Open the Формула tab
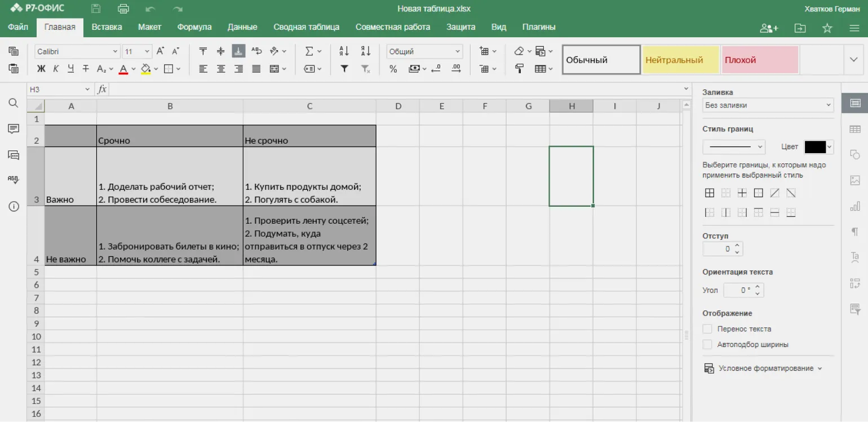Image resolution: width=868 pixels, height=422 pixels. (x=194, y=27)
